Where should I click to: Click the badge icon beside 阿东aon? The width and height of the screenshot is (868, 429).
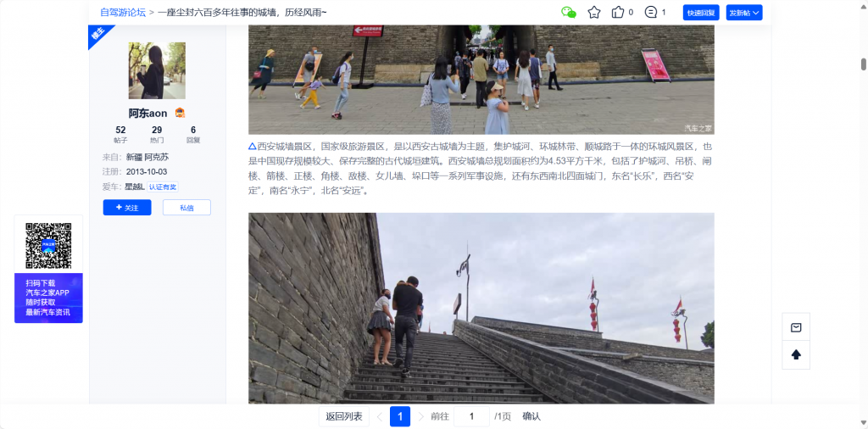click(180, 113)
